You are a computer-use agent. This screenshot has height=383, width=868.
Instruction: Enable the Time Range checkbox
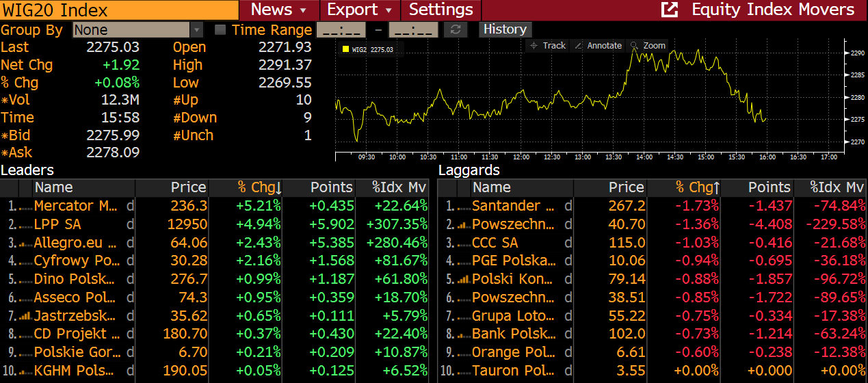click(x=220, y=30)
